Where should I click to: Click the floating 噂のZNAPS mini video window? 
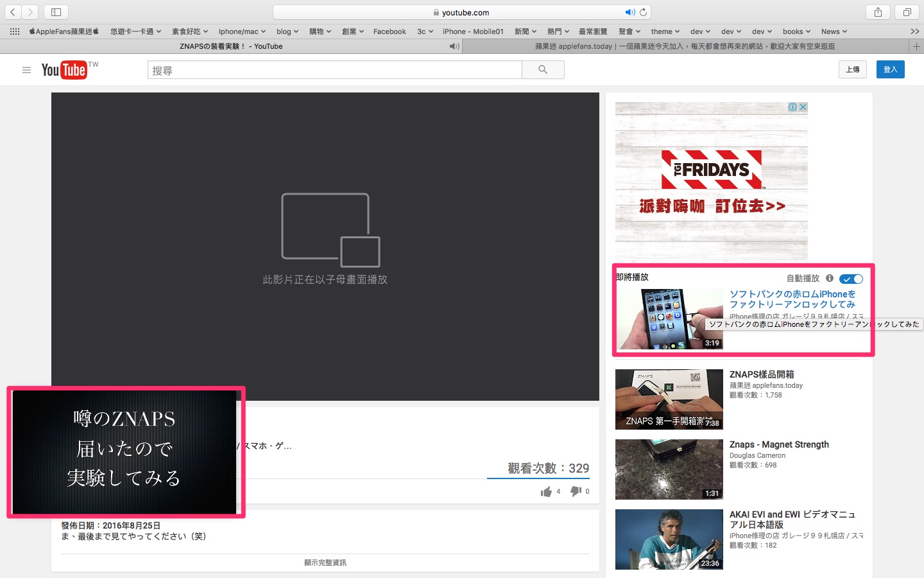pos(124,453)
